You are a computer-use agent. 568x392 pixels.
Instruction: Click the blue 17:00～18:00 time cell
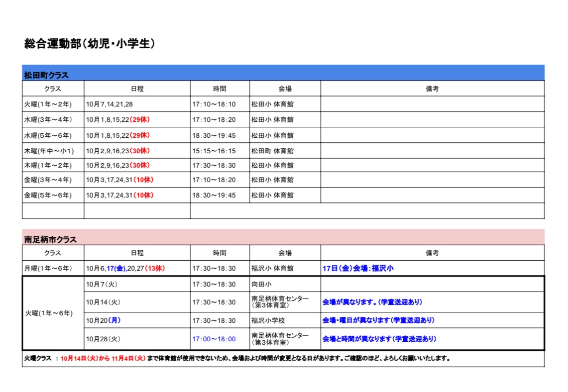click(214, 339)
